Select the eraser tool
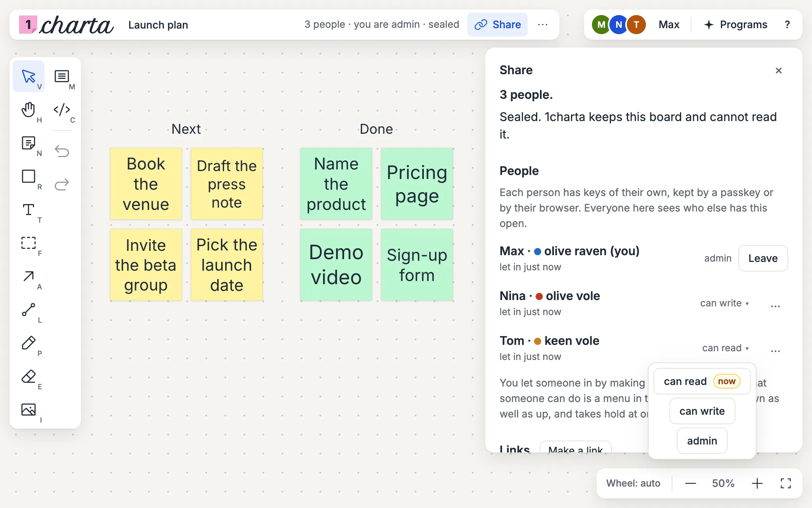This screenshot has height=508, width=812. click(29, 376)
